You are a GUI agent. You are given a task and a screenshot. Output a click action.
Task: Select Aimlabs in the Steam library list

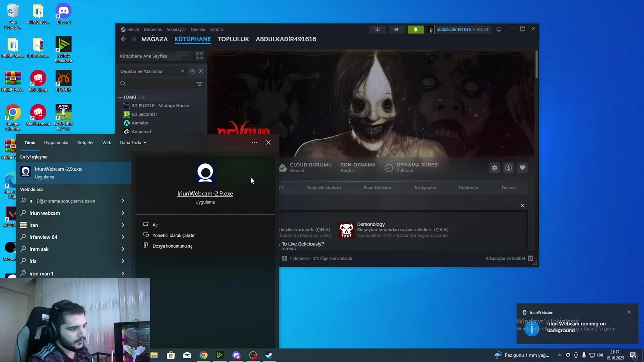pyautogui.click(x=140, y=123)
